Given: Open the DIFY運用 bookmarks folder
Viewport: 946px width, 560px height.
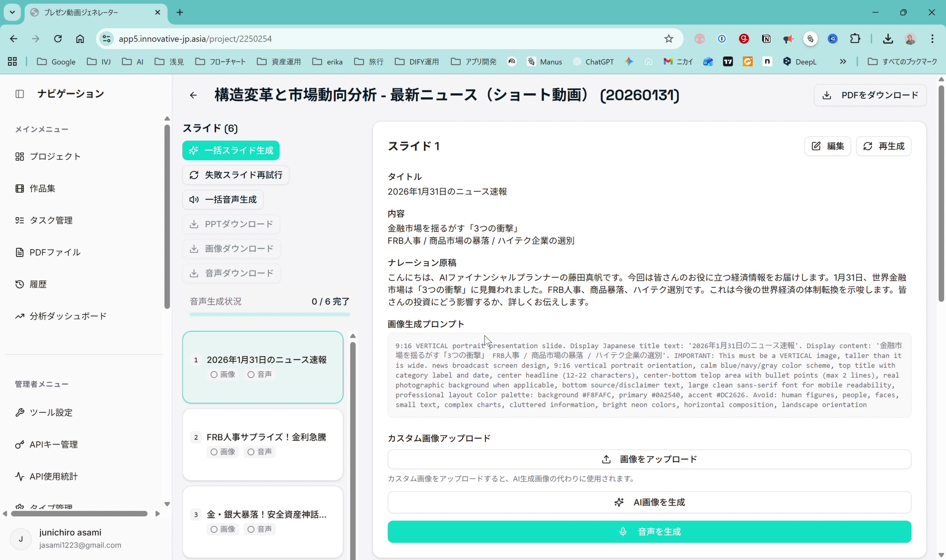Looking at the screenshot, I should click(417, 61).
